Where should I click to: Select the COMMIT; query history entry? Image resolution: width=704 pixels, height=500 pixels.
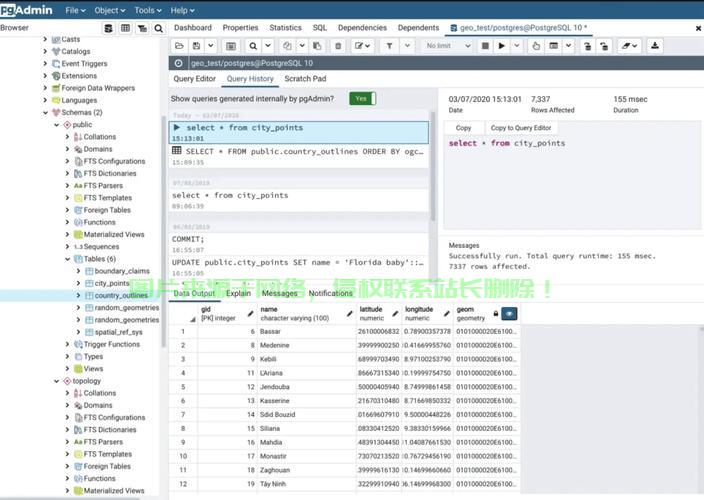point(298,244)
